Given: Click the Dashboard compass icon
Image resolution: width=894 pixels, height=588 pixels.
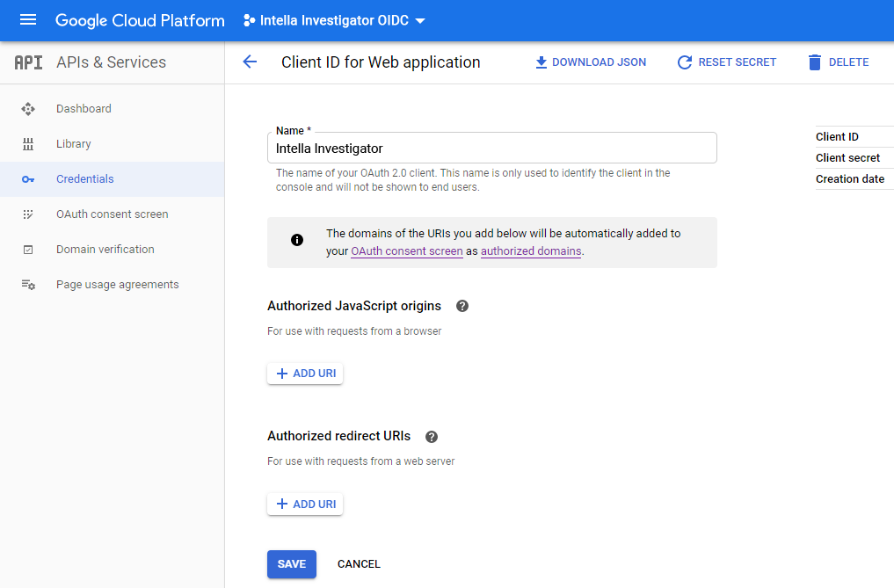Looking at the screenshot, I should pyautogui.click(x=27, y=107).
